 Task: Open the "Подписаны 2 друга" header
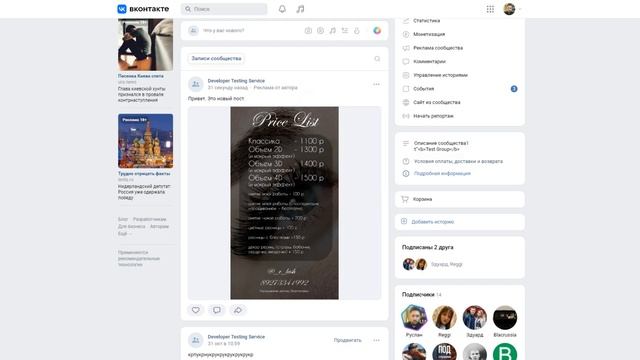coord(427,247)
